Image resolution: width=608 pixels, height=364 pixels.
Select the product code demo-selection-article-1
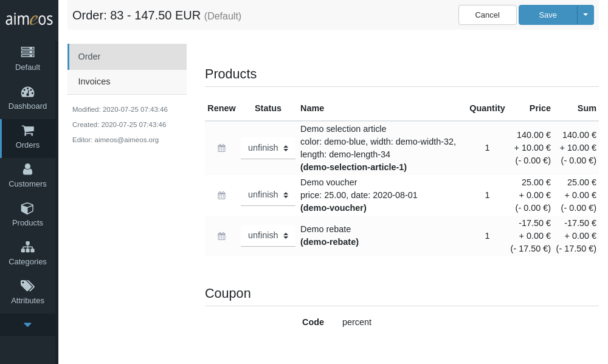click(354, 167)
